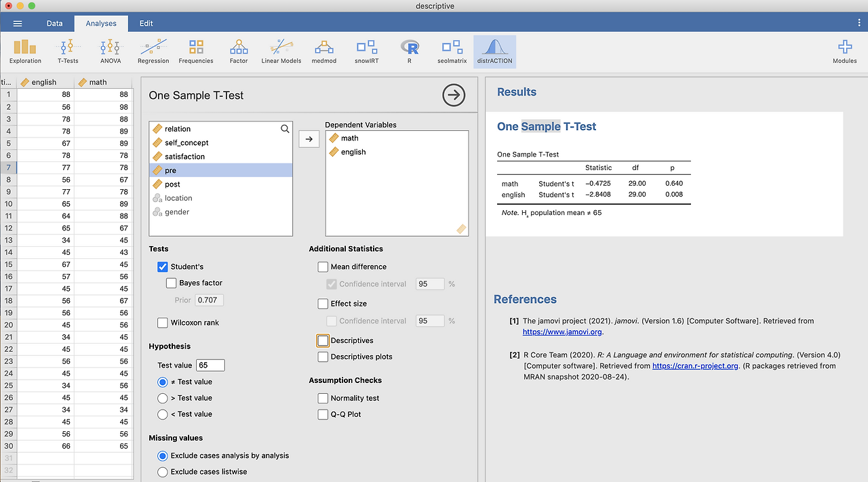
Task: Select the gender variable
Action: (x=220, y=212)
